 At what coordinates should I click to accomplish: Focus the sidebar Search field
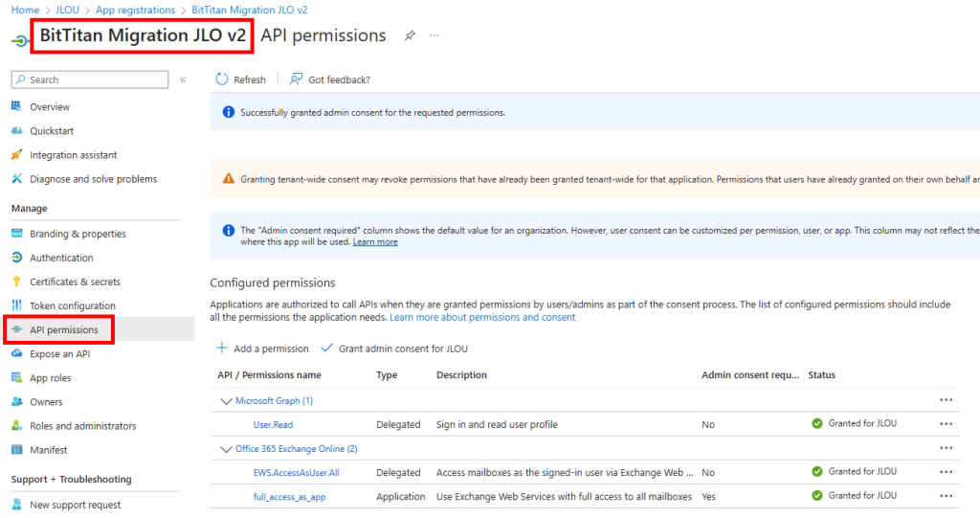pos(90,79)
